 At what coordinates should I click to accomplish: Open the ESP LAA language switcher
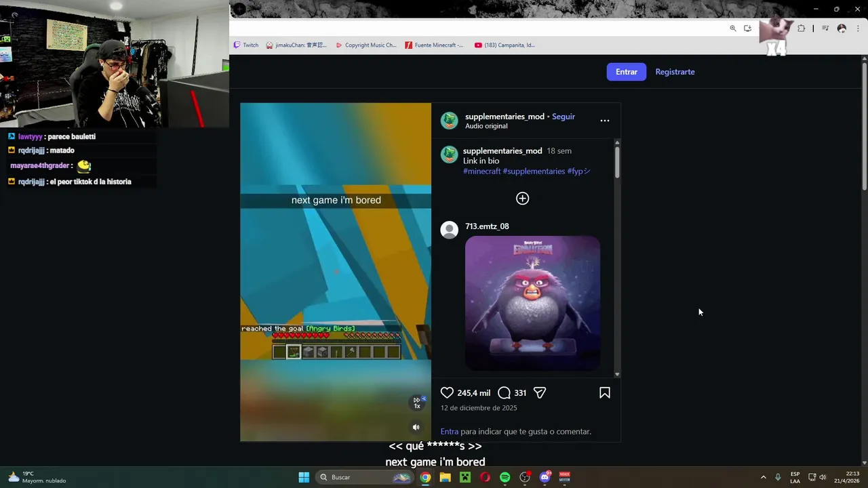(x=795, y=477)
